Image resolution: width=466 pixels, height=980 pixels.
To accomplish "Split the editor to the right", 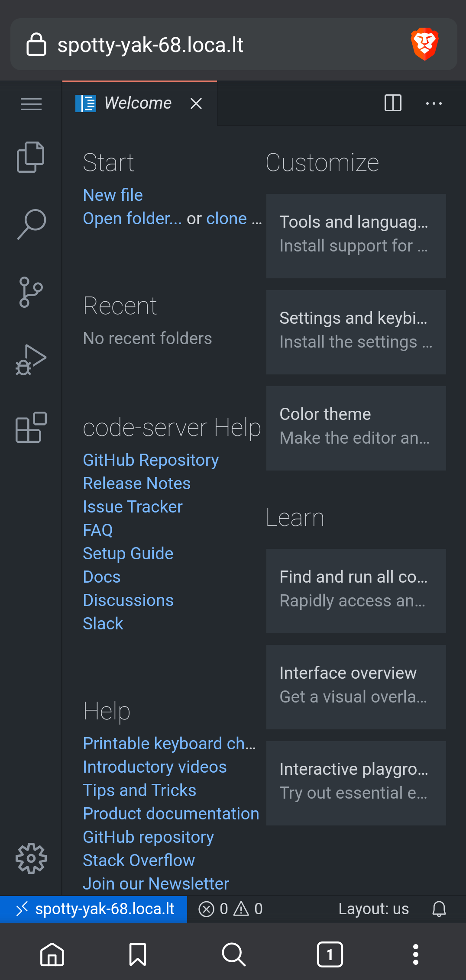I will pos(393,103).
